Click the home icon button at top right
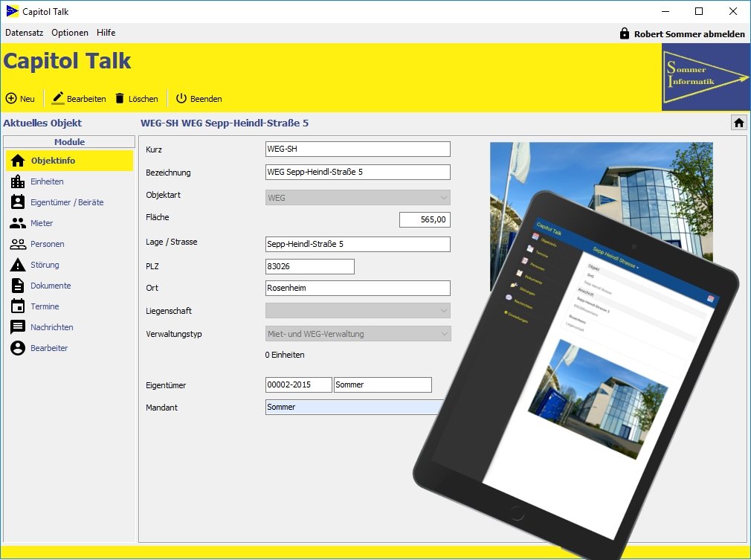The width and height of the screenshot is (751, 560). click(739, 123)
